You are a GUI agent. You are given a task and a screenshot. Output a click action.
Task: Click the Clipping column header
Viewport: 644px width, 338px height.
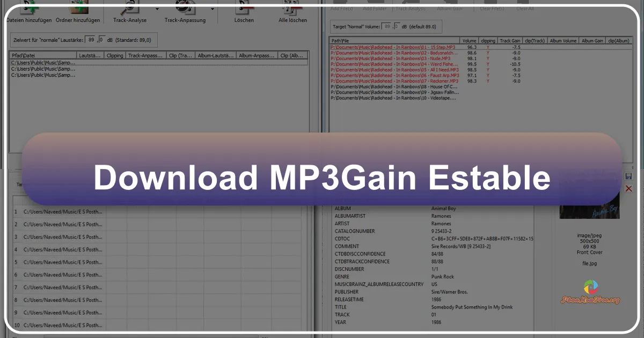[488, 41]
